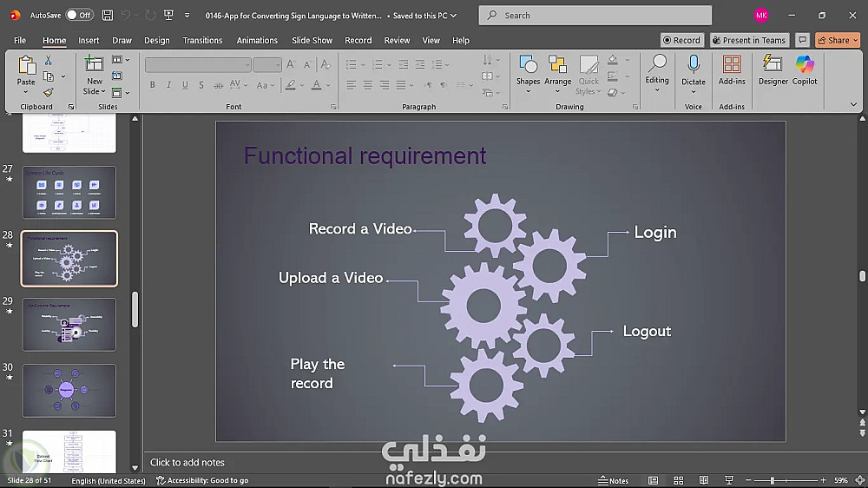The width and height of the screenshot is (868, 488).
Task: Open the slide Layout dropdown
Action: click(120, 60)
